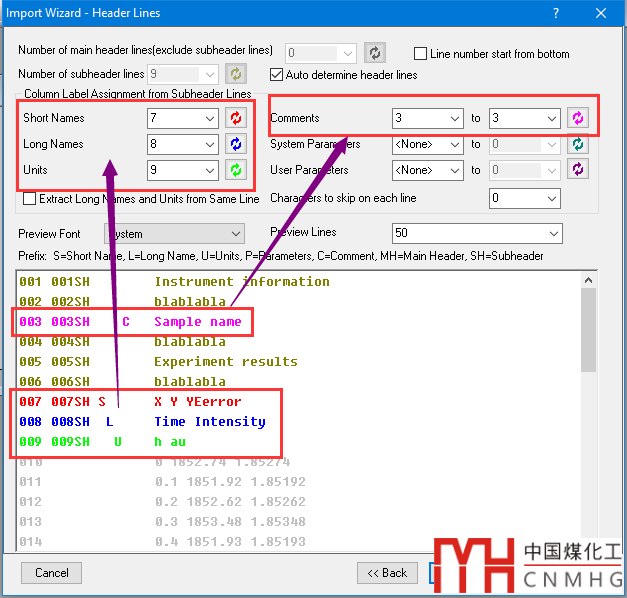The image size is (627, 598).
Task: Click the purple refresh icon for User Parameters
Action: [578, 170]
